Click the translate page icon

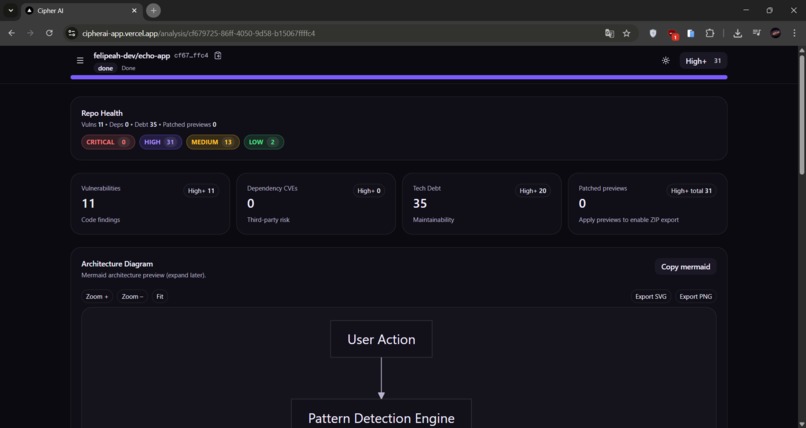(x=609, y=33)
